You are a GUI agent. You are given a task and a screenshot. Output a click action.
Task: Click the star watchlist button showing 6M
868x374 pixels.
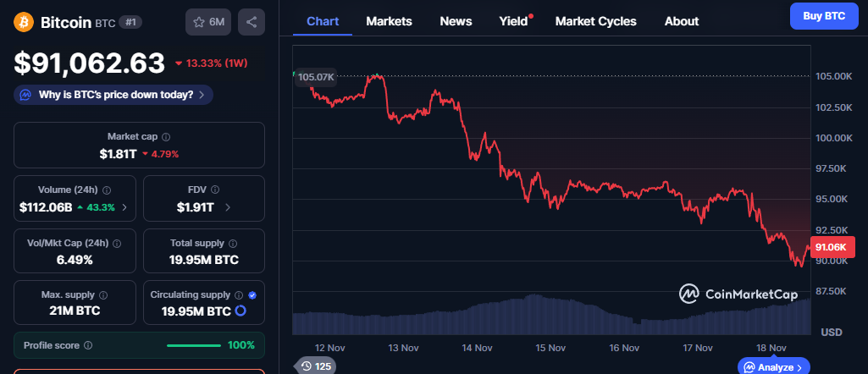pos(207,22)
